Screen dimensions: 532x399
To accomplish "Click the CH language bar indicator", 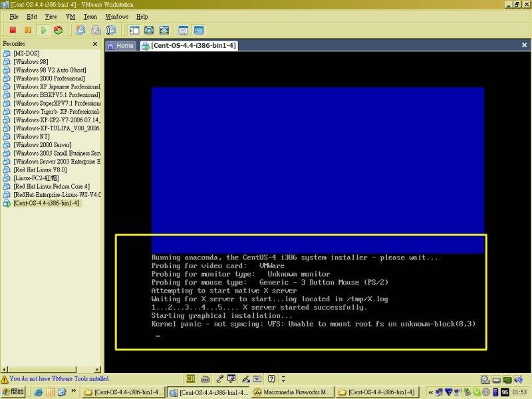I will [190, 378].
